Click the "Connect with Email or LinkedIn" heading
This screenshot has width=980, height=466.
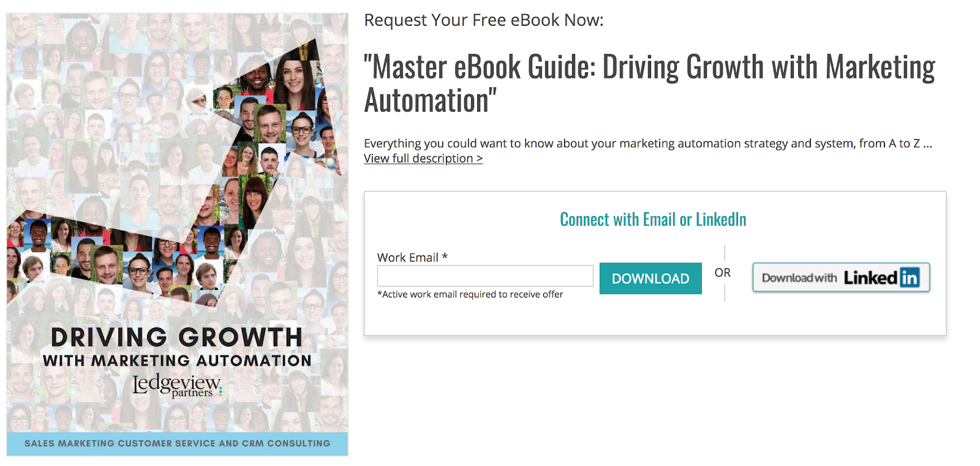coord(653,220)
